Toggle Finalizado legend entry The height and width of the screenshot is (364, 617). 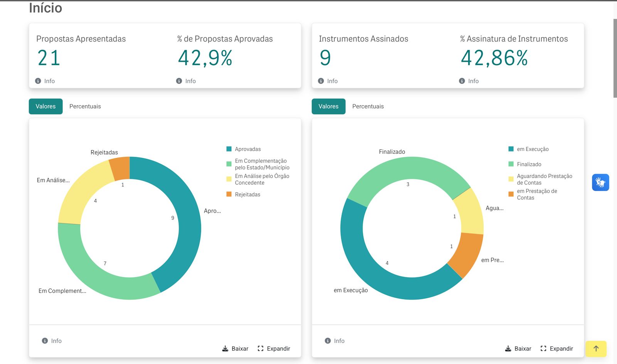(525, 164)
